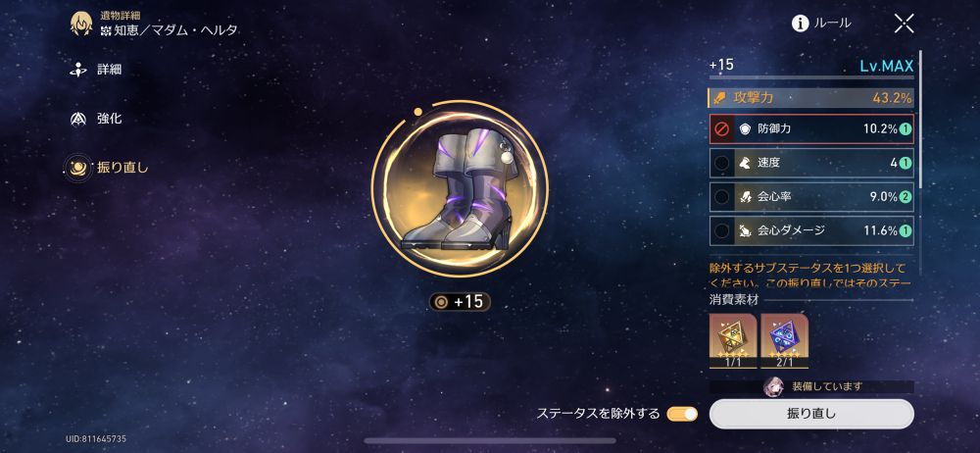
Task: Click the golden reroll material icon
Action: tap(732, 341)
